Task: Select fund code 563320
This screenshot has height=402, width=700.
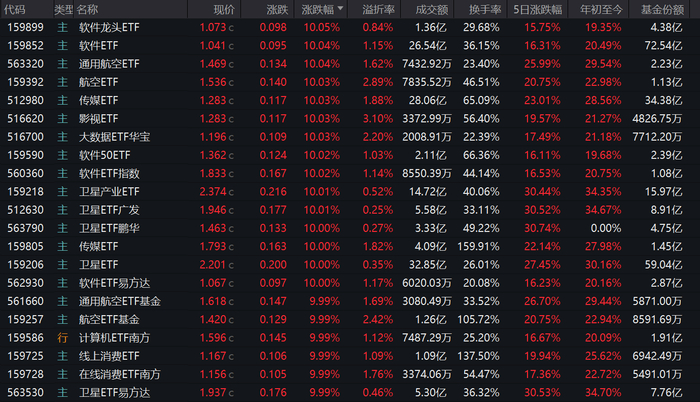Action: coord(25,64)
